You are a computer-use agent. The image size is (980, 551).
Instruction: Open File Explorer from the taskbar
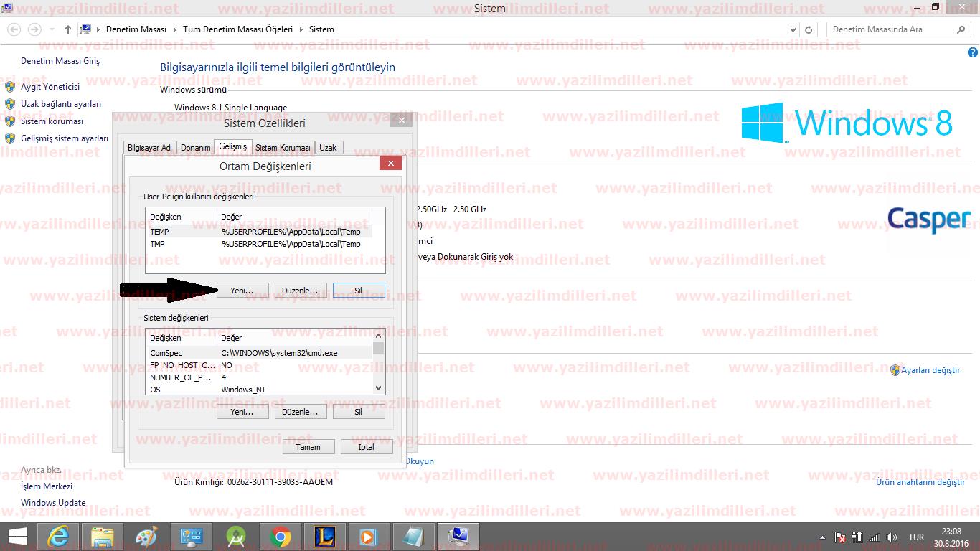(x=103, y=537)
